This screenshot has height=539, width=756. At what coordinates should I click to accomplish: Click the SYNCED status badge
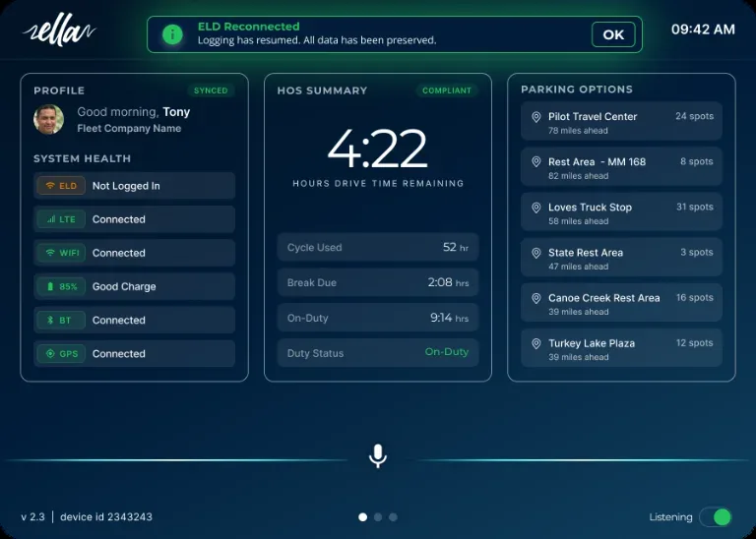click(x=211, y=90)
